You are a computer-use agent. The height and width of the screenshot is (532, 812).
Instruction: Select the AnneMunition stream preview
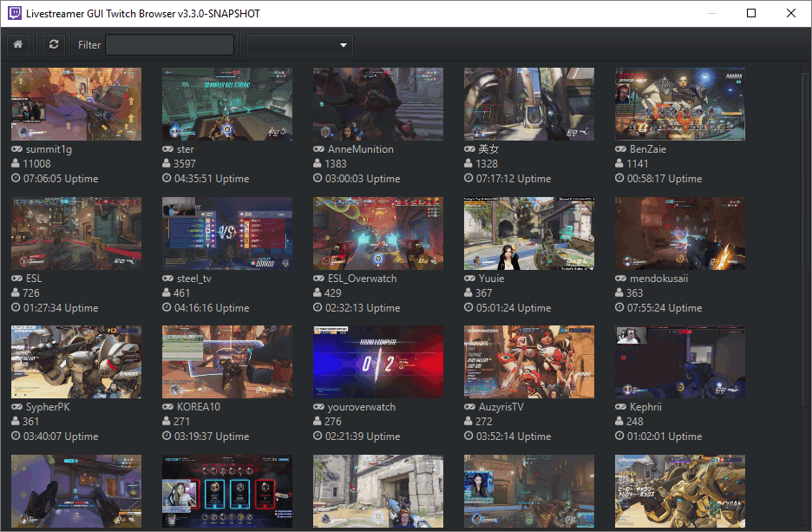[x=378, y=104]
